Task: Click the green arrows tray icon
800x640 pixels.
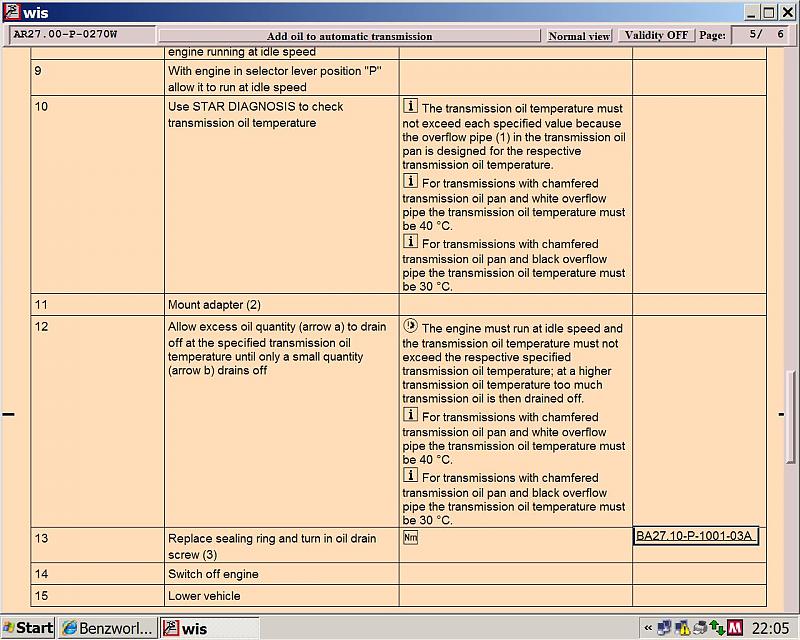Action: pos(717,627)
